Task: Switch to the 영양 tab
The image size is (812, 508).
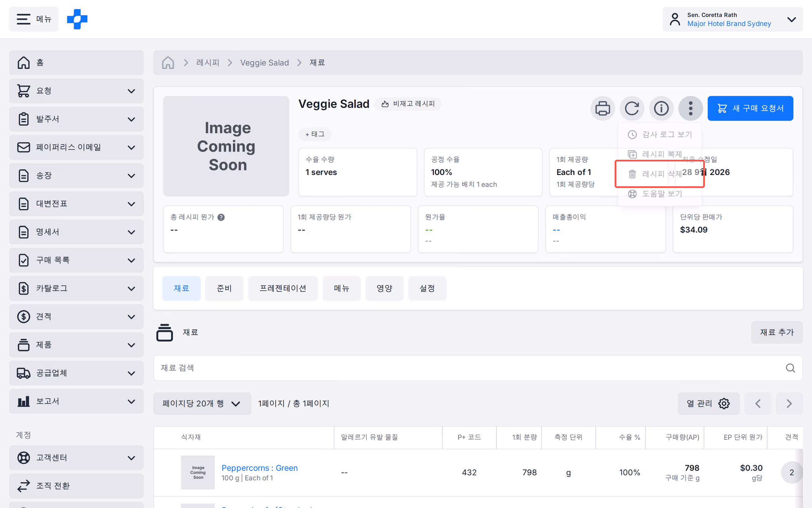Action: click(x=384, y=288)
